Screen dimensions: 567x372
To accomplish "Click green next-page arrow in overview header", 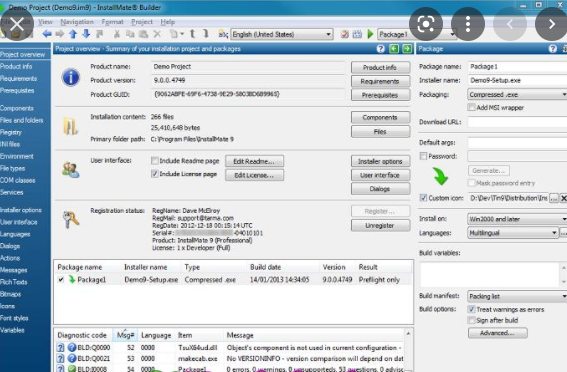I will [x=407, y=49].
